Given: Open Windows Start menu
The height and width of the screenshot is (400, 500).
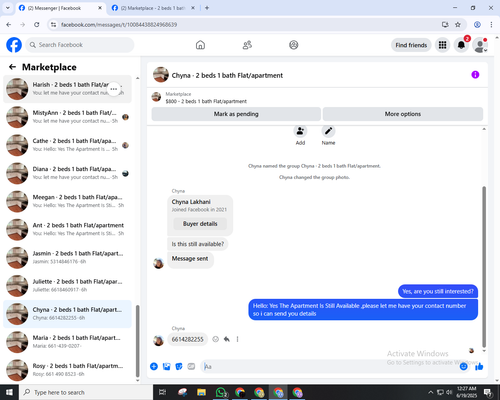Looking at the screenshot, I should (9, 392).
